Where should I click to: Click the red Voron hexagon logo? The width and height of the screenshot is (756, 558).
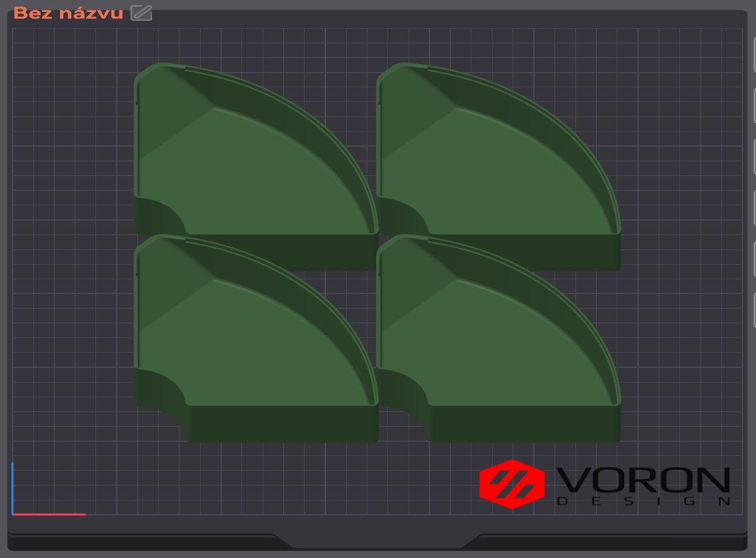[512, 484]
